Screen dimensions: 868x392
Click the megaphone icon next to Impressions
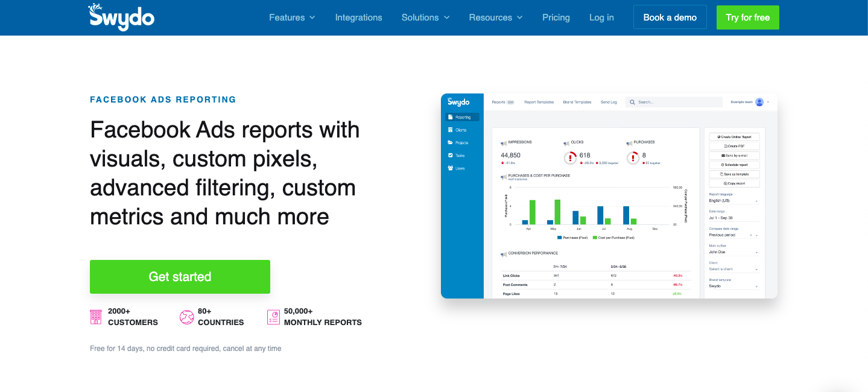[504, 144]
